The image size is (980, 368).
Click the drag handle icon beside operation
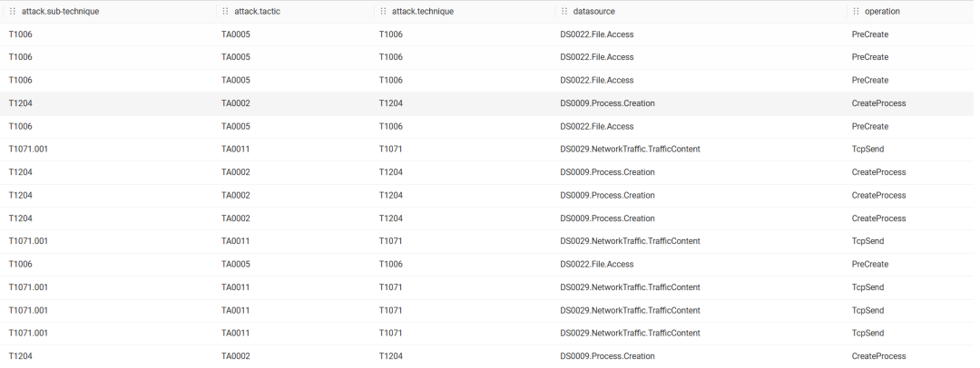[x=856, y=11]
